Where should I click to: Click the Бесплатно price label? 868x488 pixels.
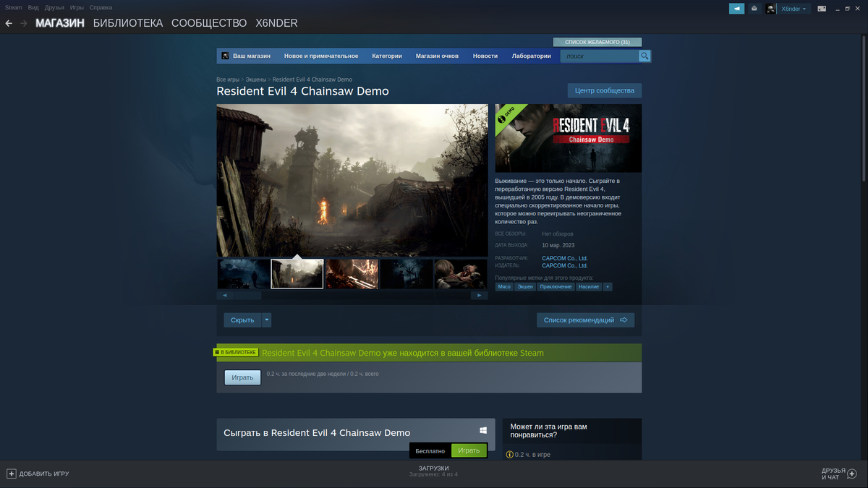(430, 450)
